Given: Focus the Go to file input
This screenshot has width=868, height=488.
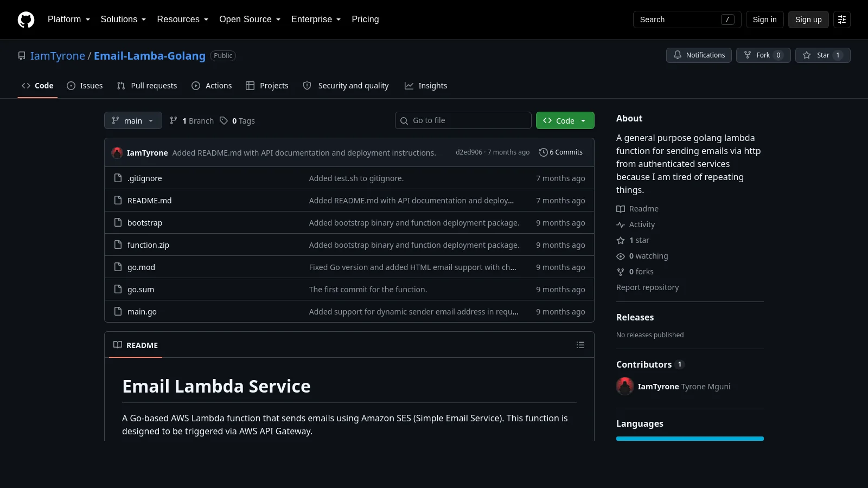Looking at the screenshot, I should coord(463,120).
